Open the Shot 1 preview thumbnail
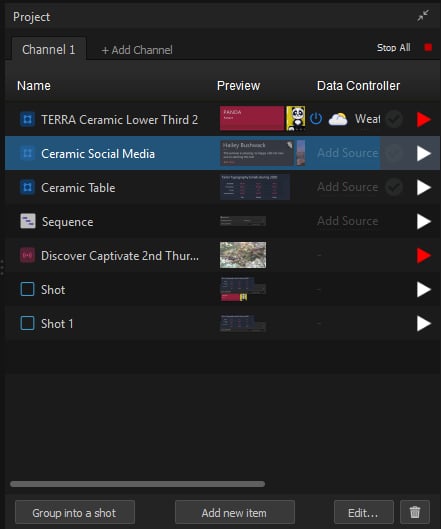The image size is (441, 529). (x=243, y=324)
